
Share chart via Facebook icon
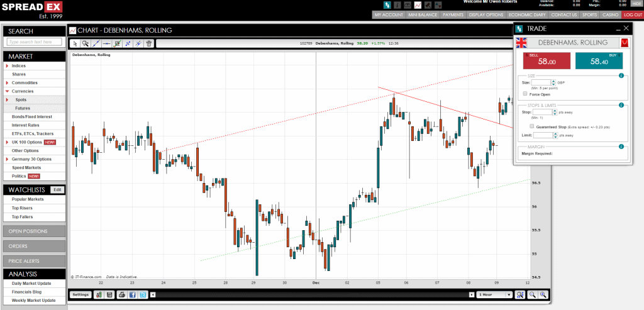pyautogui.click(x=132, y=294)
